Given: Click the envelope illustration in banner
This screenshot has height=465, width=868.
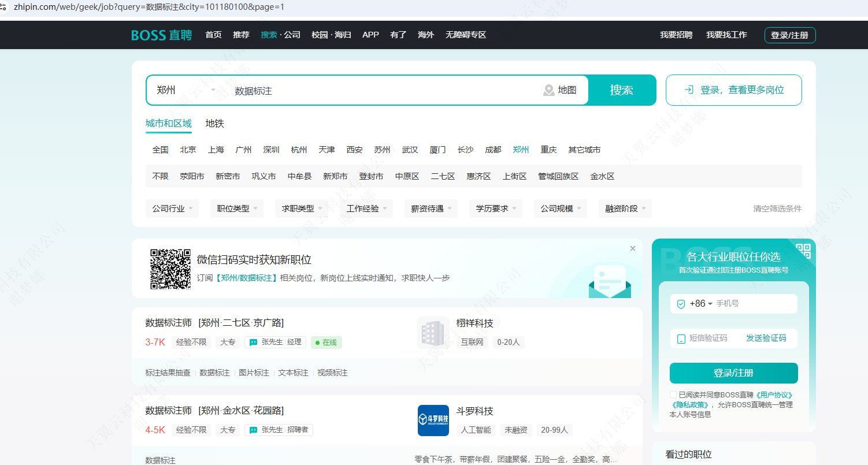Looking at the screenshot, I should click(610, 281).
